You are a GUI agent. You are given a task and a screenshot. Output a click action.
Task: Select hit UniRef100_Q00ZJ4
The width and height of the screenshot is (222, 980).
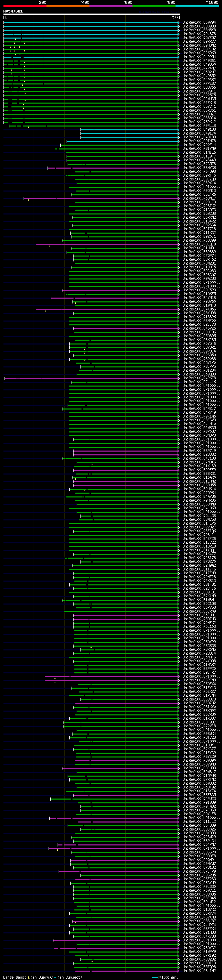click(x=199, y=145)
